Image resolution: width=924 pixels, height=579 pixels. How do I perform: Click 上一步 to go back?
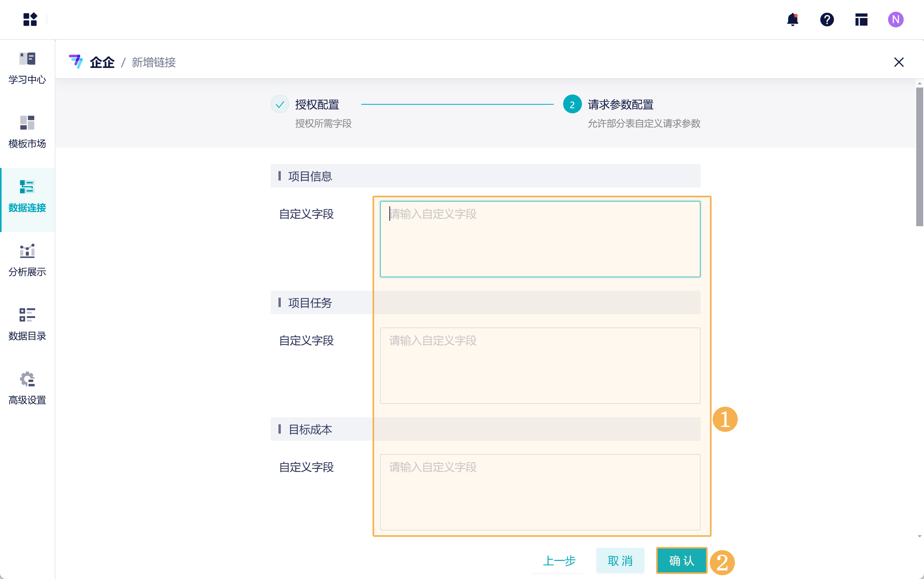(x=559, y=561)
